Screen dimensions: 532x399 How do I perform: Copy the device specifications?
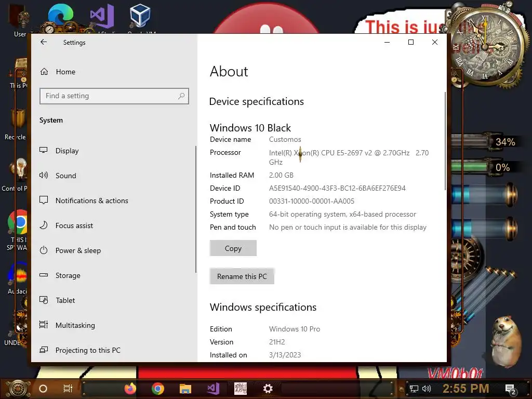pyautogui.click(x=233, y=248)
